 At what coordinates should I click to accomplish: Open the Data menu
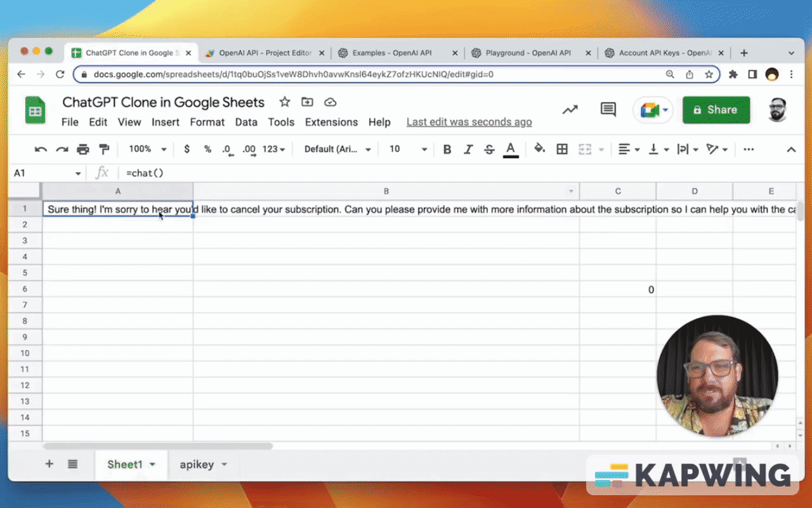[x=246, y=122]
